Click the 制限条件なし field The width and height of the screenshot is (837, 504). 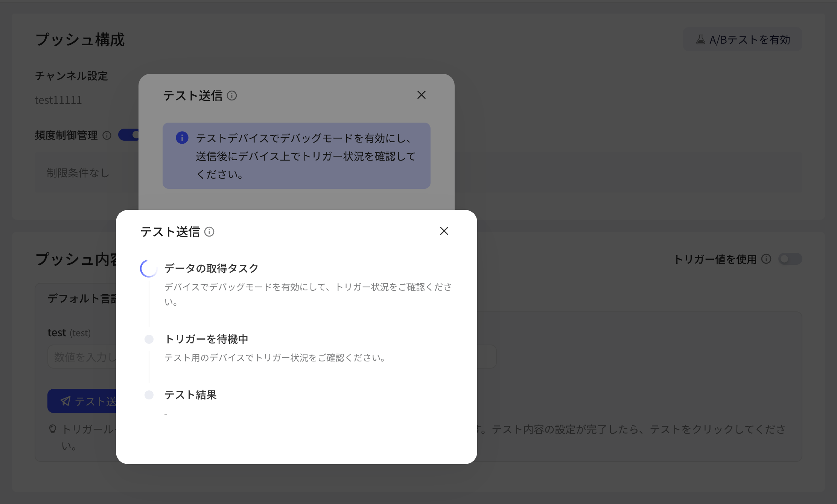(x=87, y=173)
